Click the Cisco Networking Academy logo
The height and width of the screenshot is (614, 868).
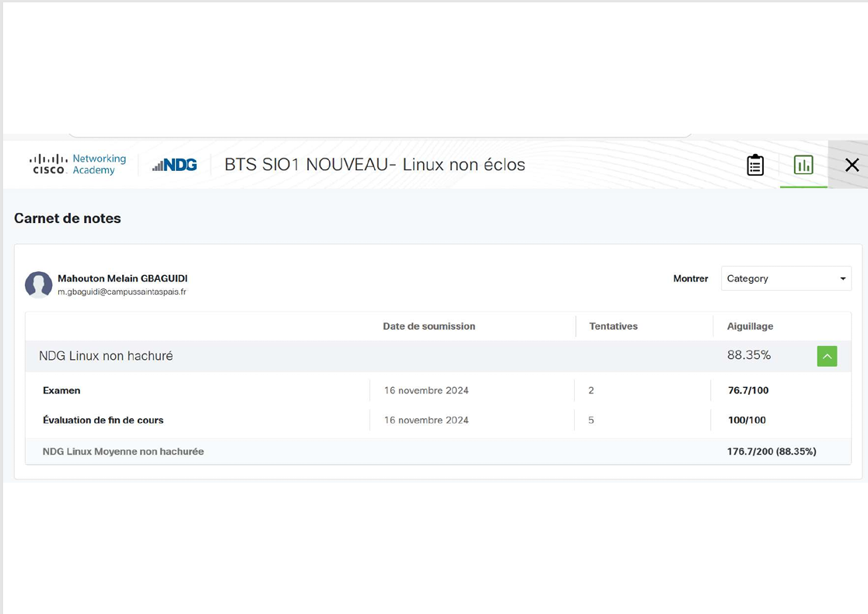(78, 164)
